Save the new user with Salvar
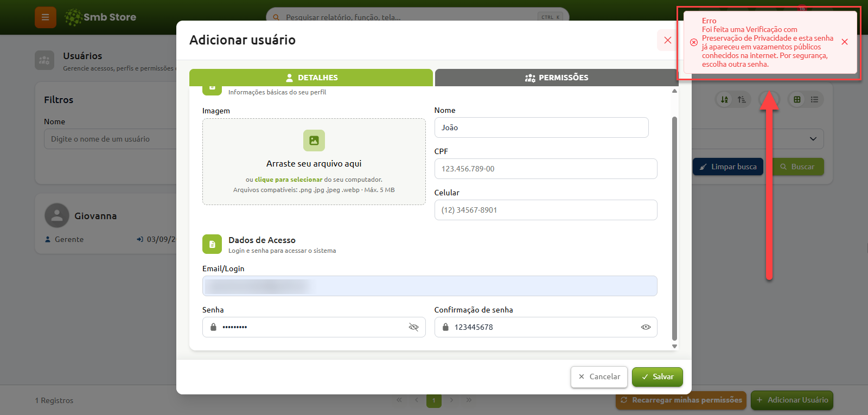The image size is (868, 415). [x=658, y=377]
